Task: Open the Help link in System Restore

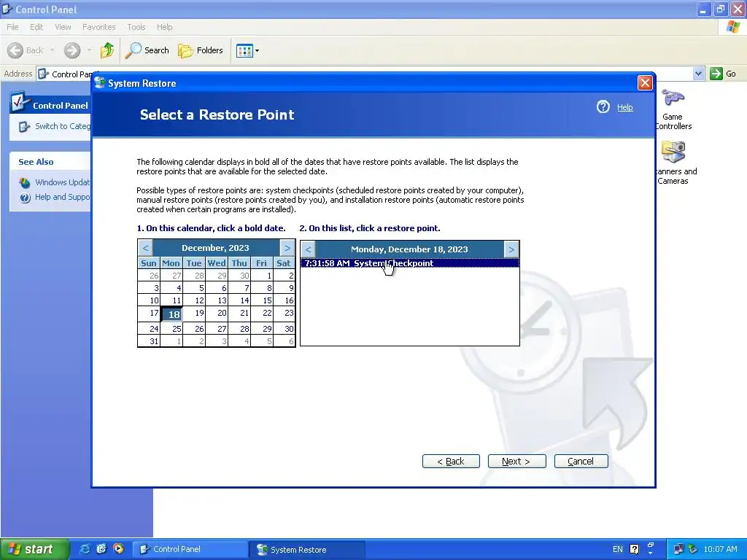Action: point(624,108)
